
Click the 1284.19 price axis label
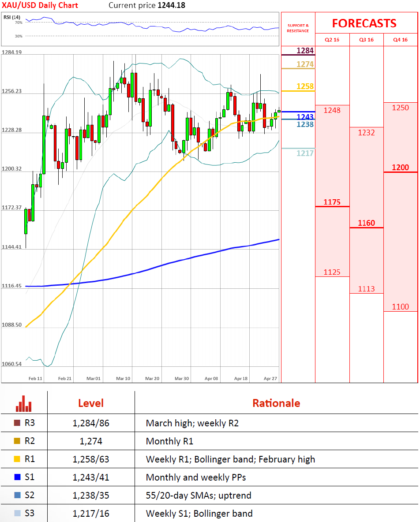(11, 52)
